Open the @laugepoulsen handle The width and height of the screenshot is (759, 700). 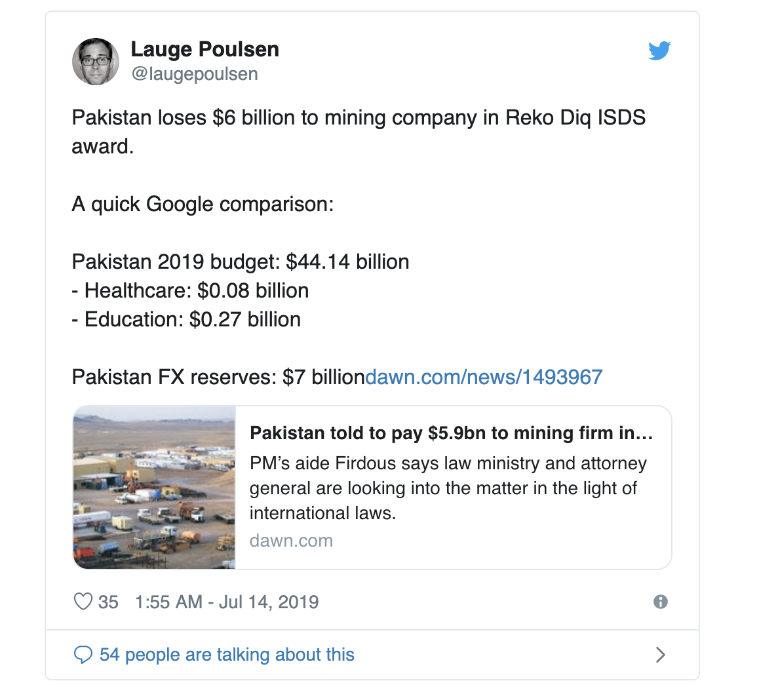pos(195,74)
